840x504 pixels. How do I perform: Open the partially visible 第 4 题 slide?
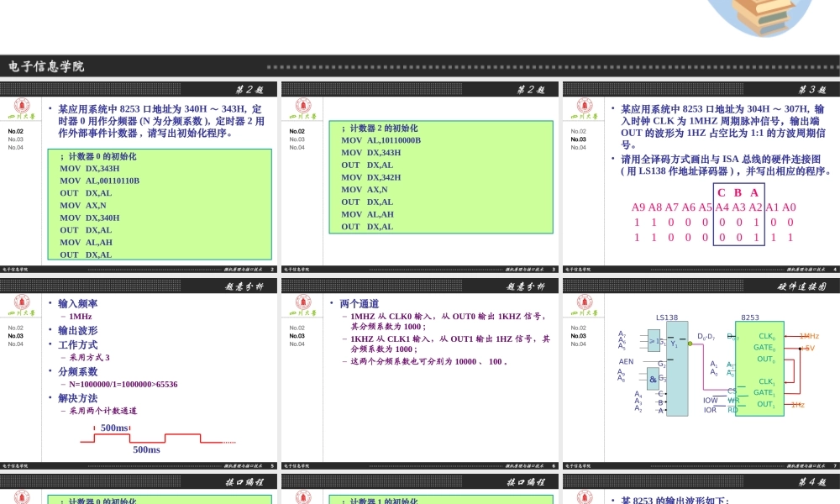tap(701, 490)
